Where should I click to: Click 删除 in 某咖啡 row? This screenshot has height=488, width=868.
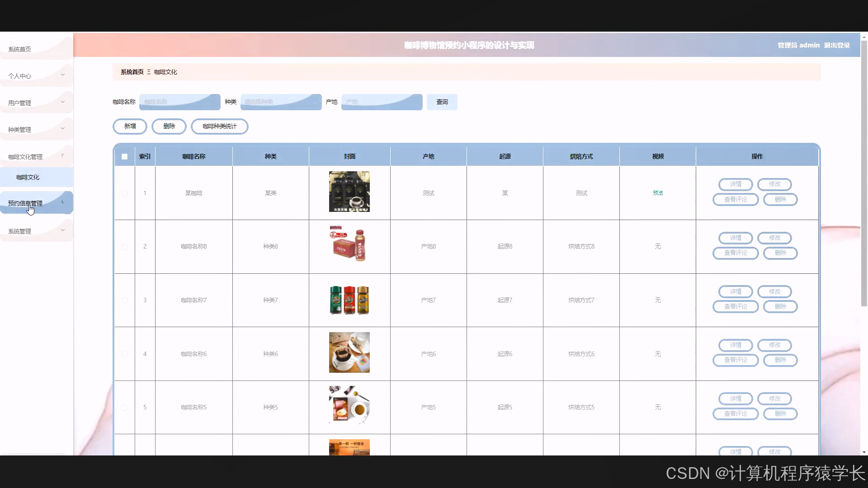[780, 199]
